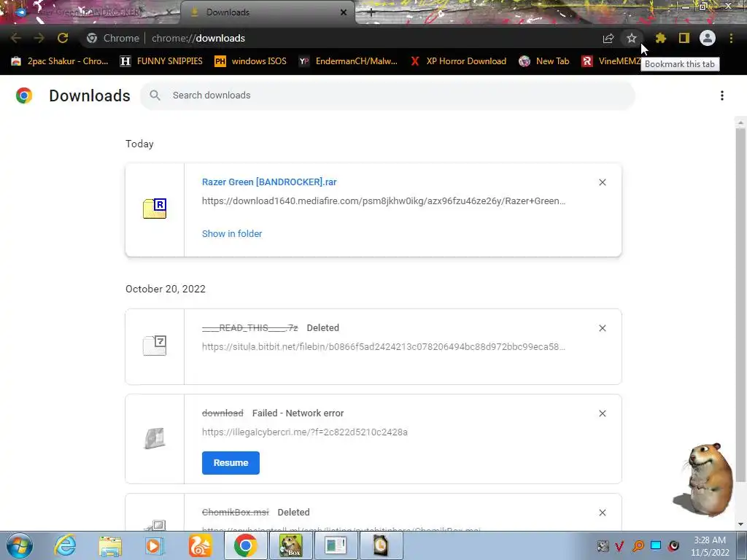Screen dimensions: 747x560
Task: Open UC Browser from taskbar
Action: tap(200, 545)
